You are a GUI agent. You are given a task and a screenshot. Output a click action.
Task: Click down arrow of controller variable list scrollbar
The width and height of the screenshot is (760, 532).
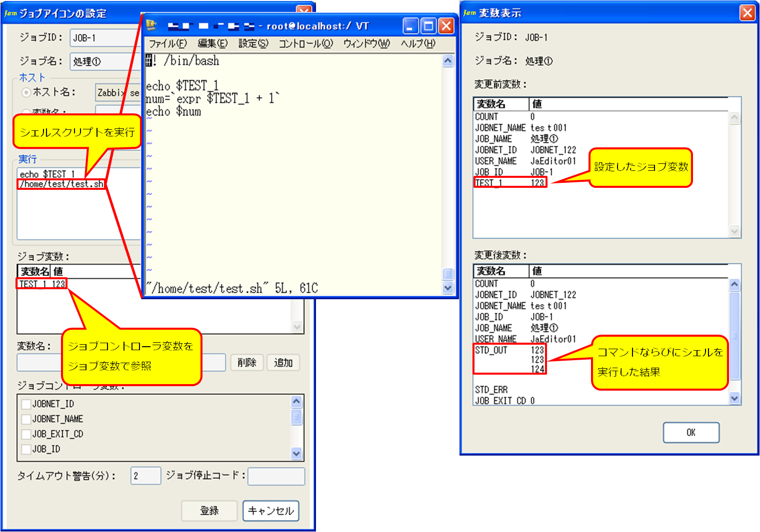296,454
